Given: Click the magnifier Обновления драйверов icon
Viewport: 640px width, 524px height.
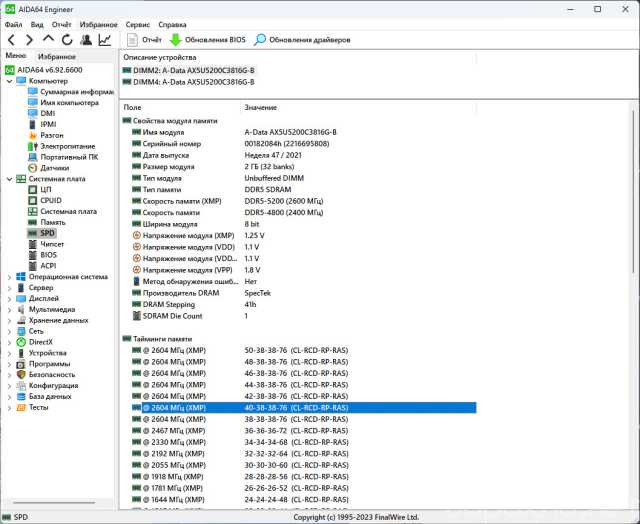Looking at the screenshot, I should [x=260, y=40].
